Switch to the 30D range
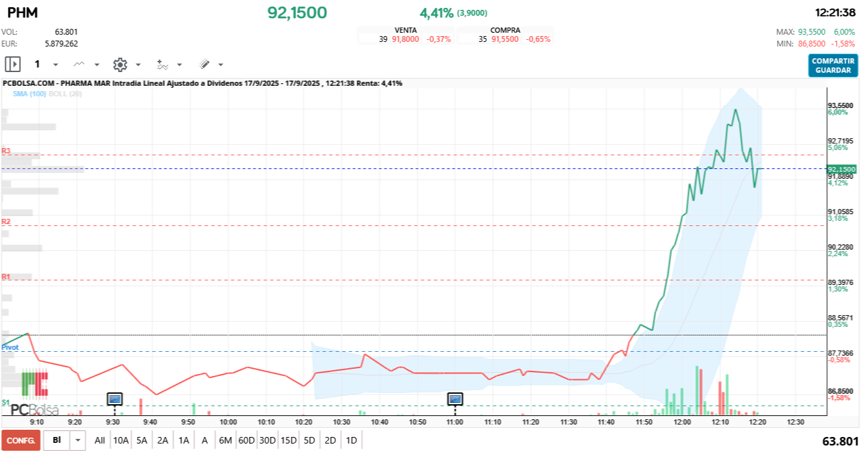868x454 pixels. point(267,440)
